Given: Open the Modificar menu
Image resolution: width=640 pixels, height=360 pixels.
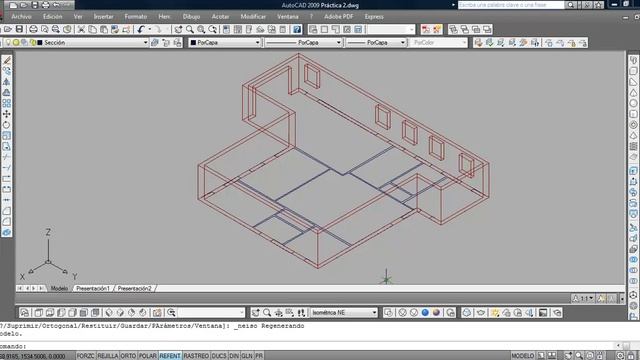Looking at the screenshot, I should (x=253, y=17).
